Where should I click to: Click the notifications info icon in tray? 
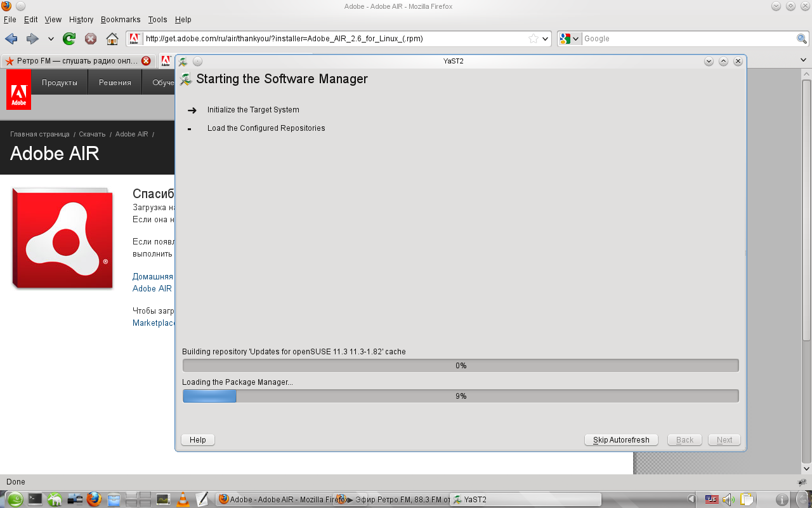coord(782,499)
